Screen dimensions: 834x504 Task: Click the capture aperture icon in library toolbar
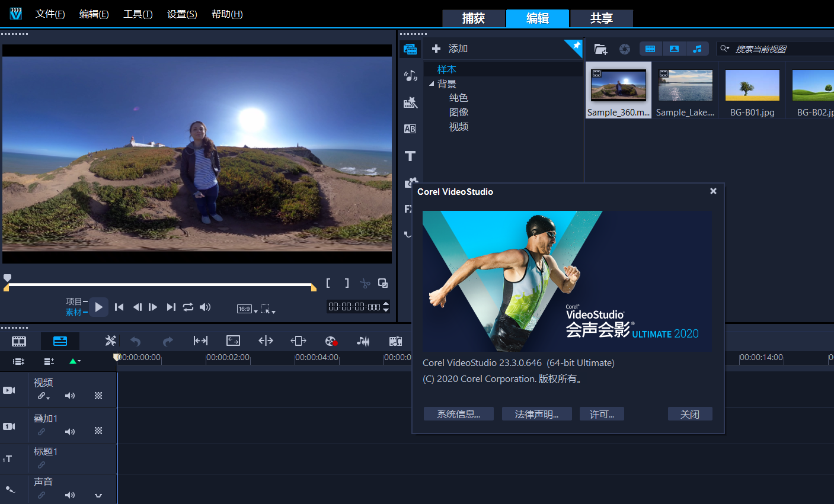[x=625, y=49]
